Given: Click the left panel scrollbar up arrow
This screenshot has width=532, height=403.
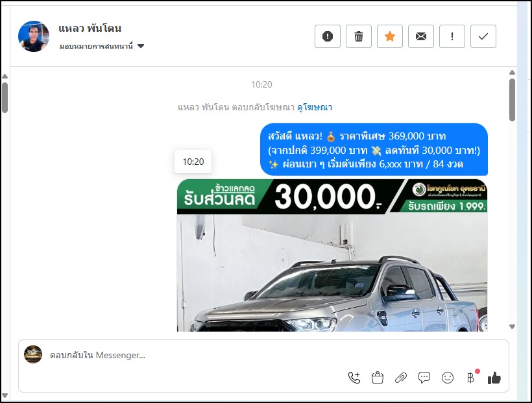Looking at the screenshot, I should (x=5, y=77).
